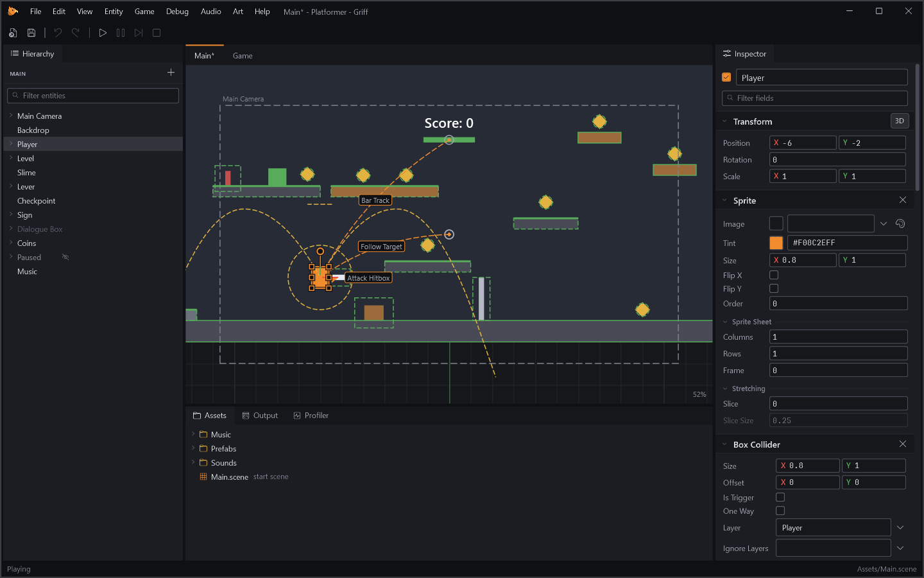This screenshot has height=578, width=924.
Task: Enable the Flip X checkbox
Action: pos(774,275)
